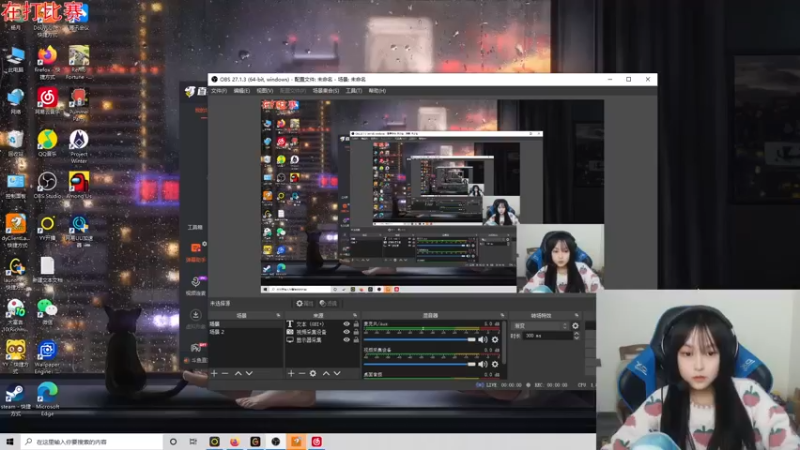Remove selected source with minus button
Screen dimensions: 800x450
[x=302, y=373]
